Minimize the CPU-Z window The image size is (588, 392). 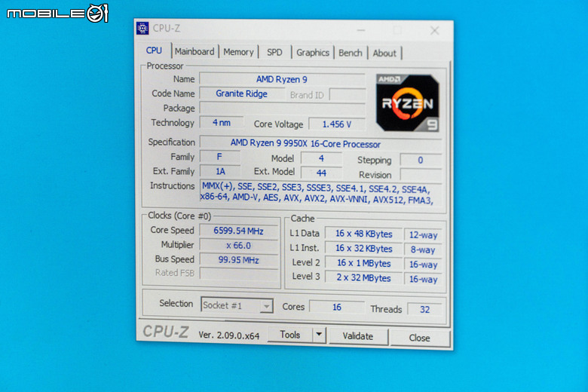361,30
